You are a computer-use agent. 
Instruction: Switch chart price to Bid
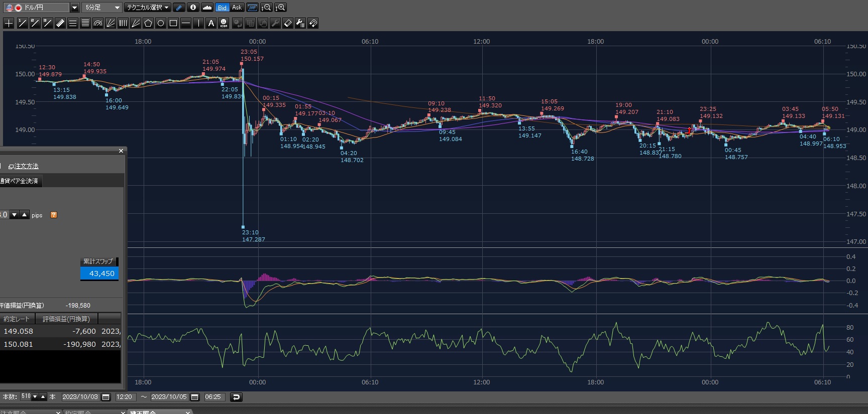click(x=223, y=8)
